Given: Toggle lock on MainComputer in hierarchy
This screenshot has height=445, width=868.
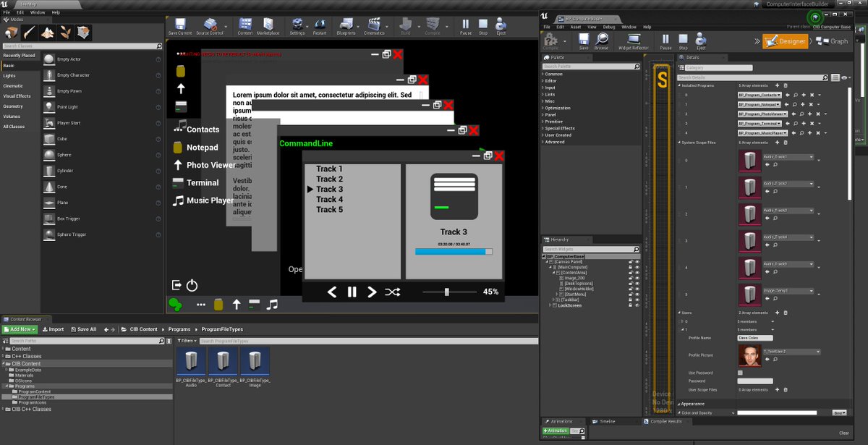Looking at the screenshot, I should point(631,267).
